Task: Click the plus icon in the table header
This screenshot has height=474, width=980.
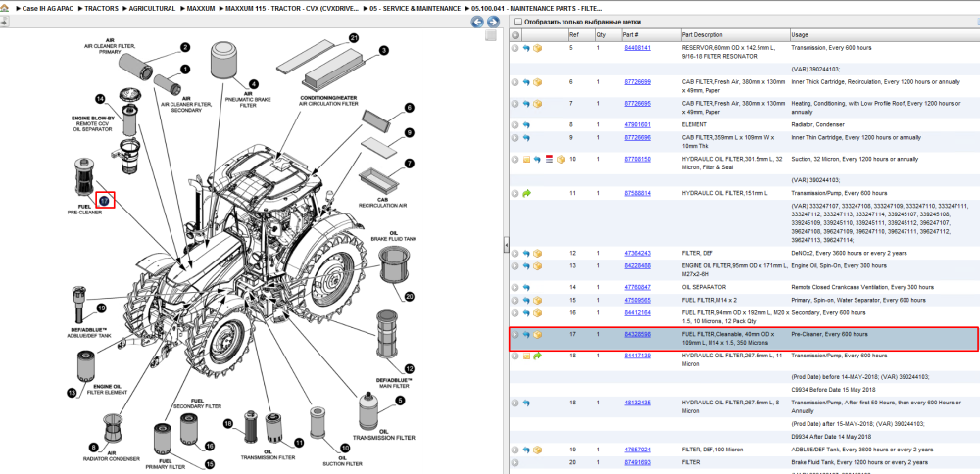Action: [x=515, y=35]
